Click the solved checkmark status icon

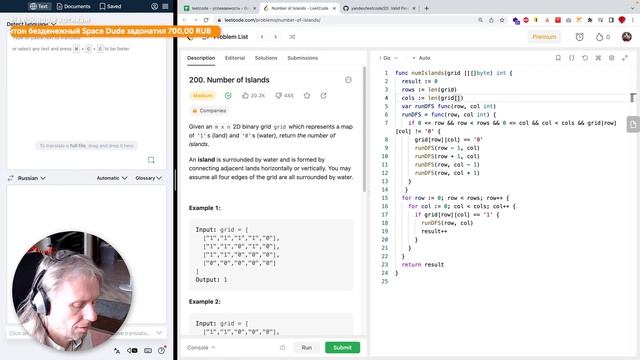(228, 96)
